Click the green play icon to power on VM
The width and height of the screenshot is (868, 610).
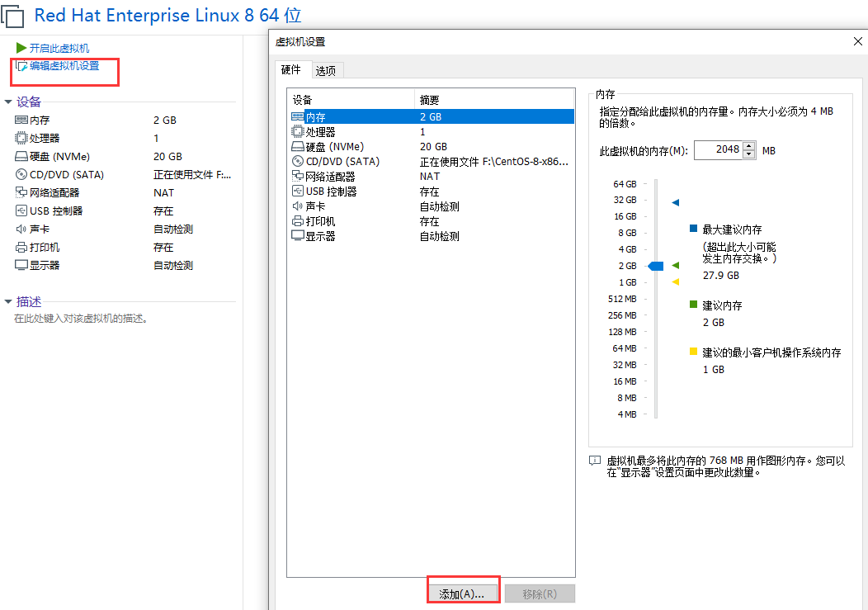(21, 48)
